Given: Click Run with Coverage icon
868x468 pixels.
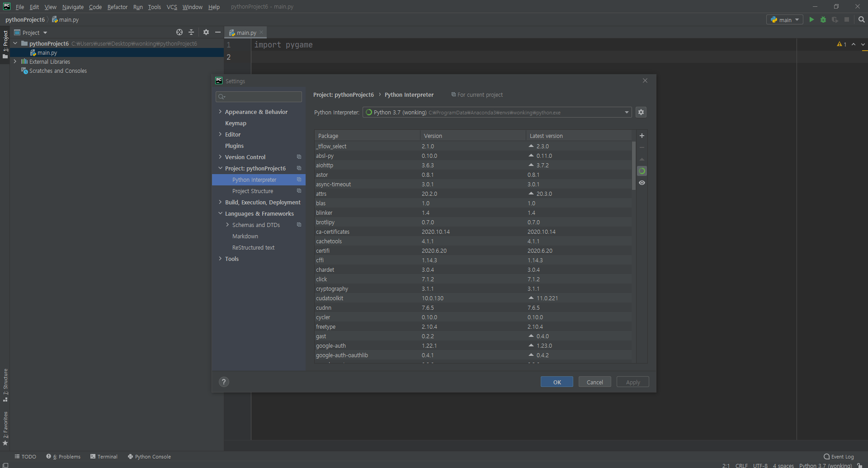Looking at the screenshot, I should (835, 19).
